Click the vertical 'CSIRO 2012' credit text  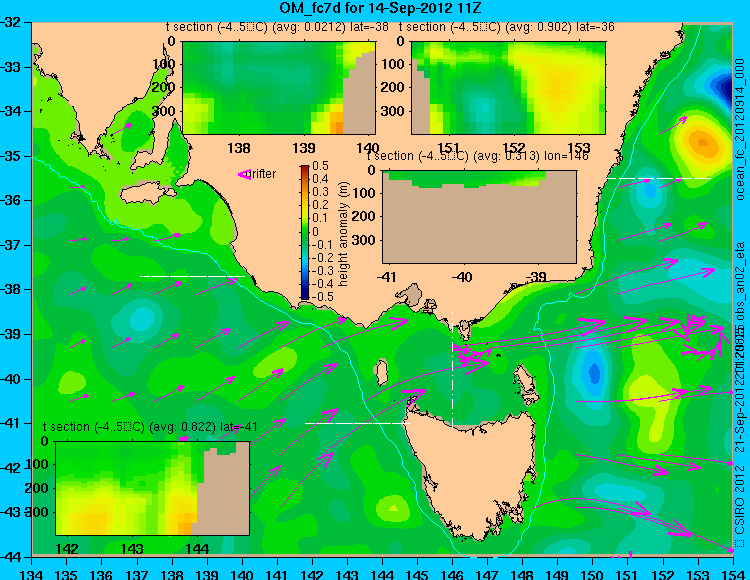point(740,500)
